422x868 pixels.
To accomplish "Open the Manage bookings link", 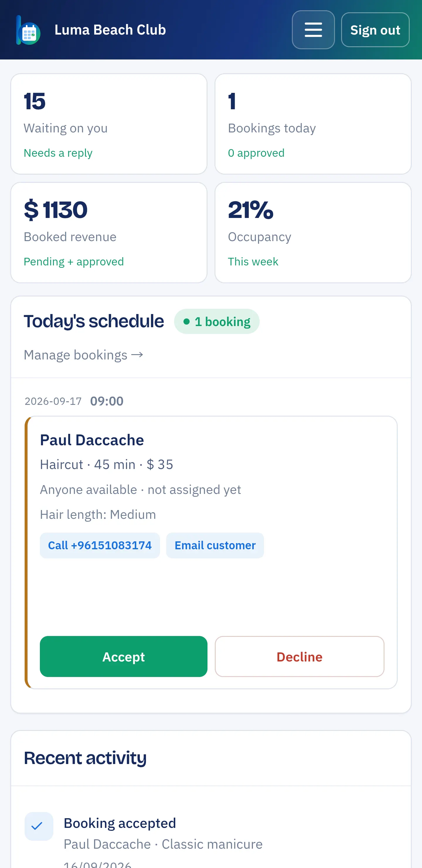I will click(x=84, y=355).
